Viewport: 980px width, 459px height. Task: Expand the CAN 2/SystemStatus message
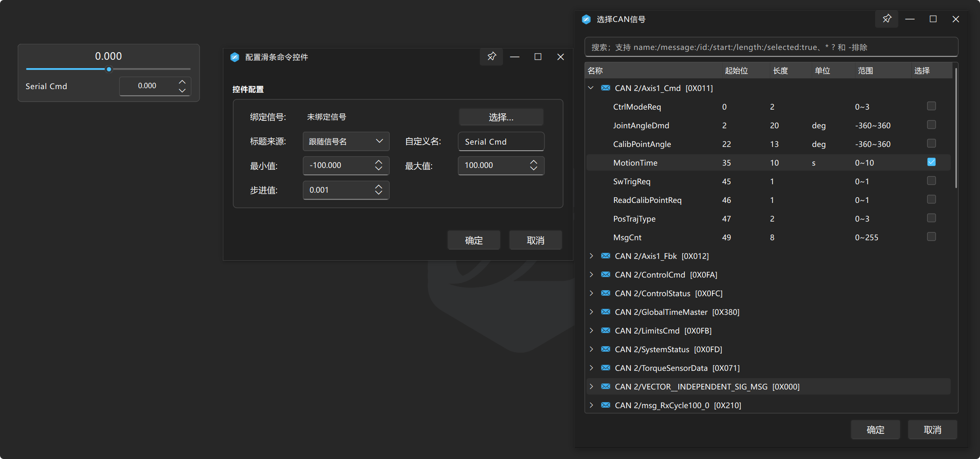coord(591,349)
